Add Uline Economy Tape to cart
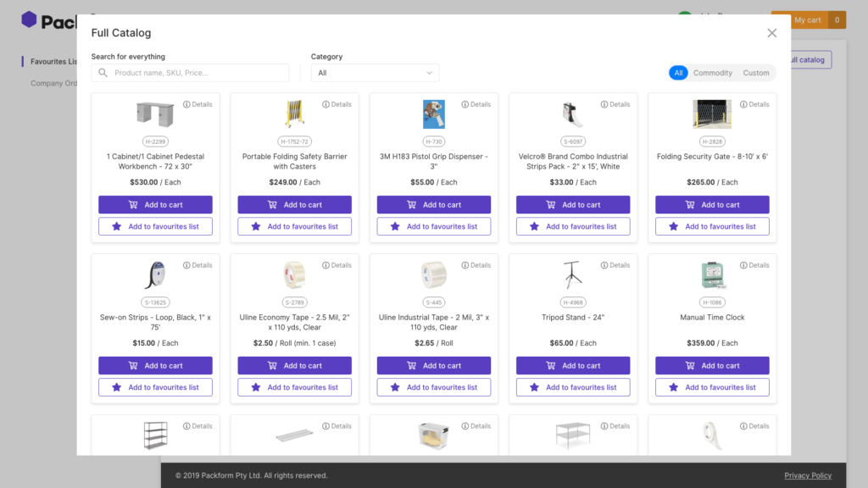 294,366
